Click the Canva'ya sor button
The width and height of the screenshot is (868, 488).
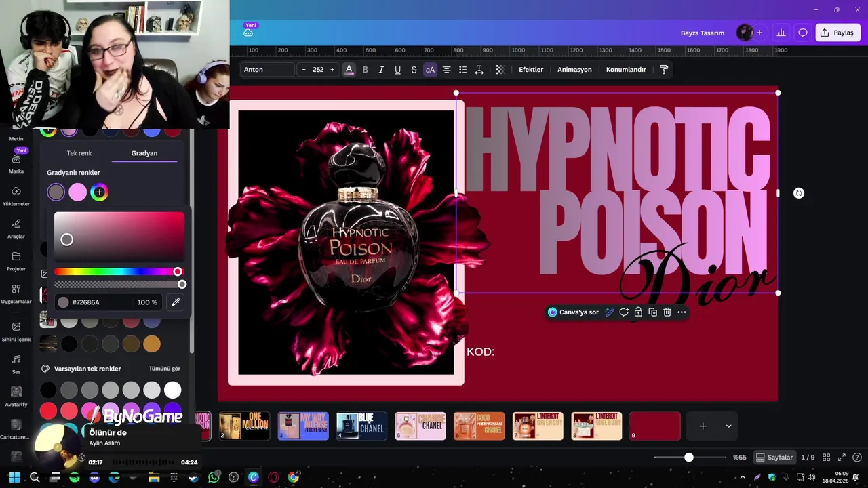[573, 312]
